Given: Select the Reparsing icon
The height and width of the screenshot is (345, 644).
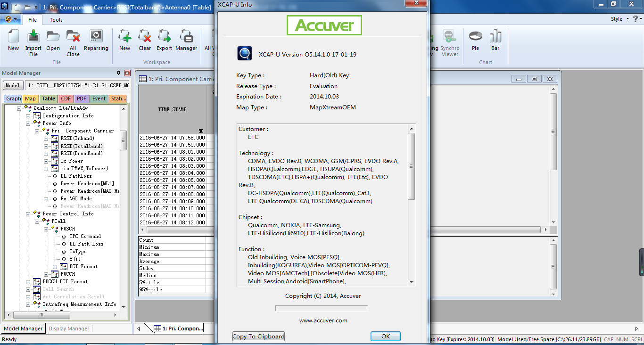Looking at the screenshot, I should [96, 41].
